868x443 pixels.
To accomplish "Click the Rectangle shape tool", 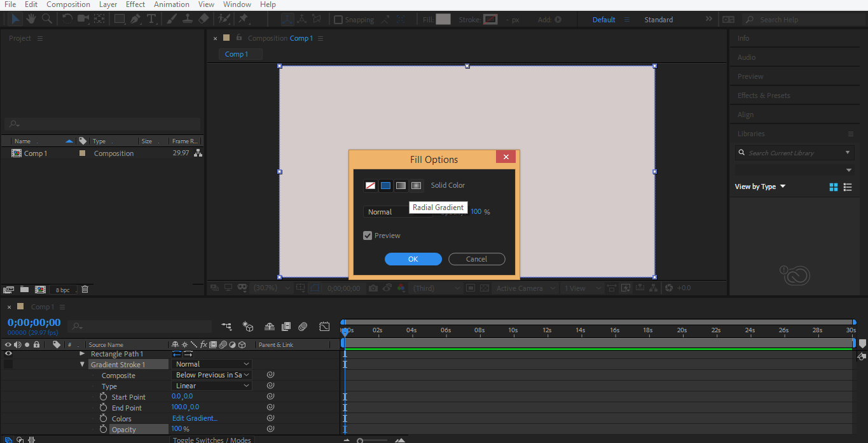I will tap(119, 19).
